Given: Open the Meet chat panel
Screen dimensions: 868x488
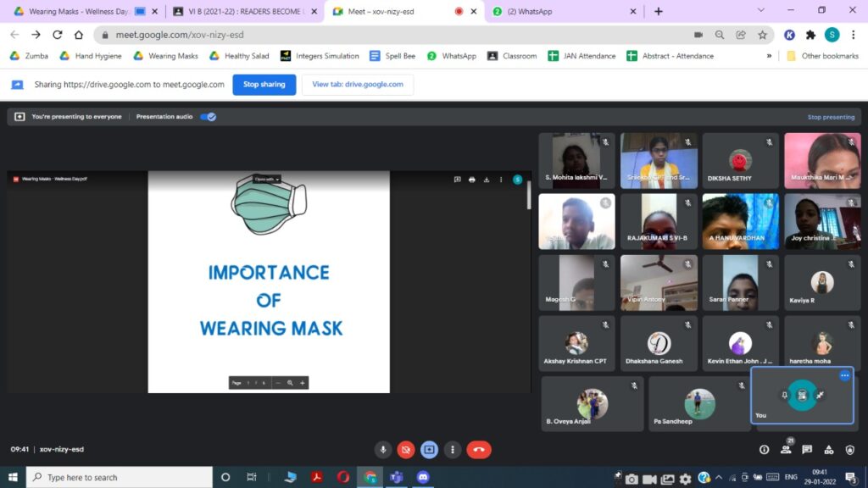Looking at the screenshot, I should click(x=807, y=450).
